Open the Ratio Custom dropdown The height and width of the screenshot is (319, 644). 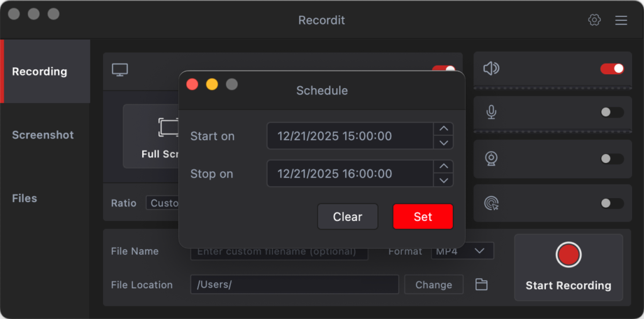[163, 203]
